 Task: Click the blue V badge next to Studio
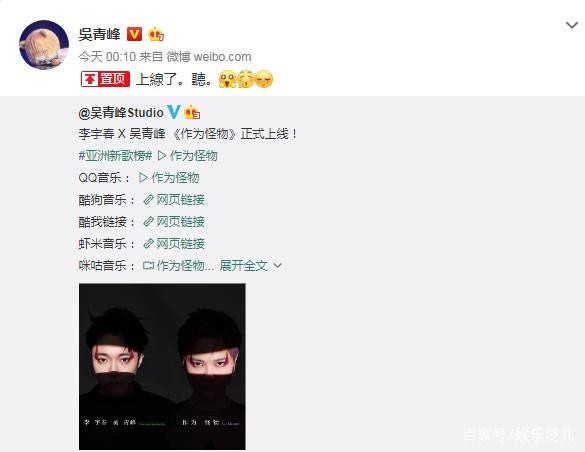(x=173, y=112)
